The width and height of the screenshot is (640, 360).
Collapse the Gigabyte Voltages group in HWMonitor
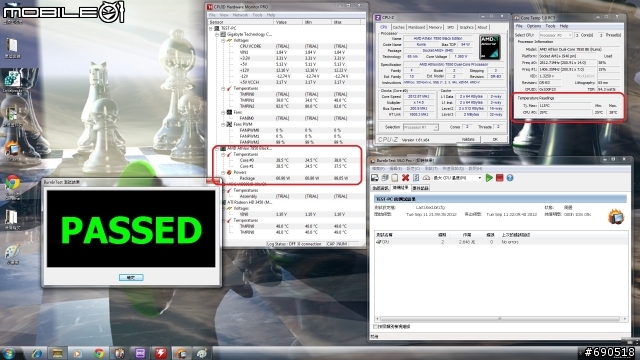223,41
